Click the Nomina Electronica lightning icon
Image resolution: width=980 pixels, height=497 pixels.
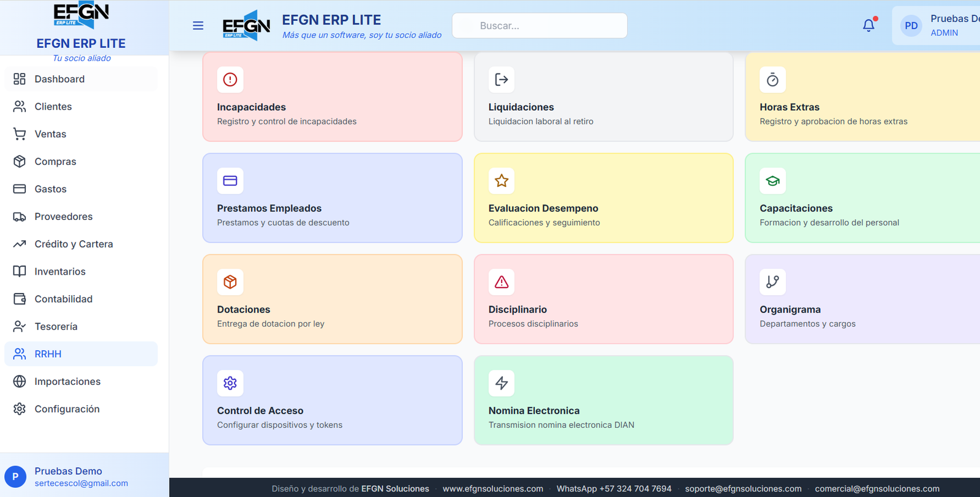tap(502, 383)
